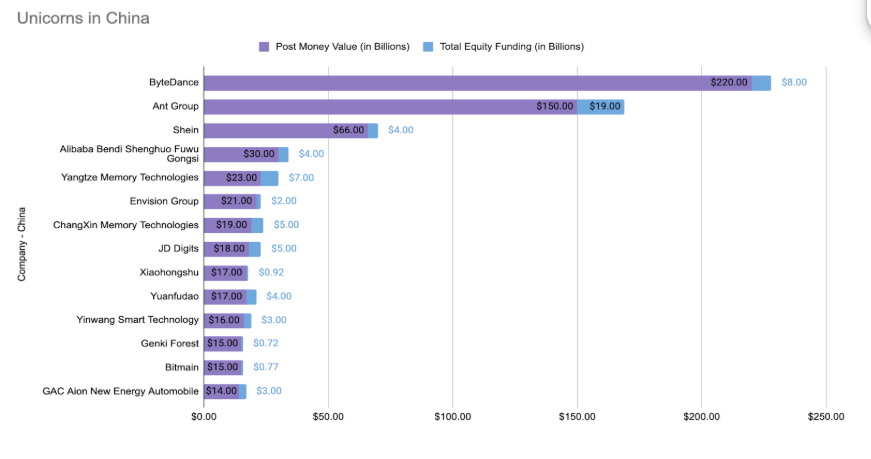Select the Xiaohongshu $0.92 data label
Screen dimensions: 871x459
[271, 272]
